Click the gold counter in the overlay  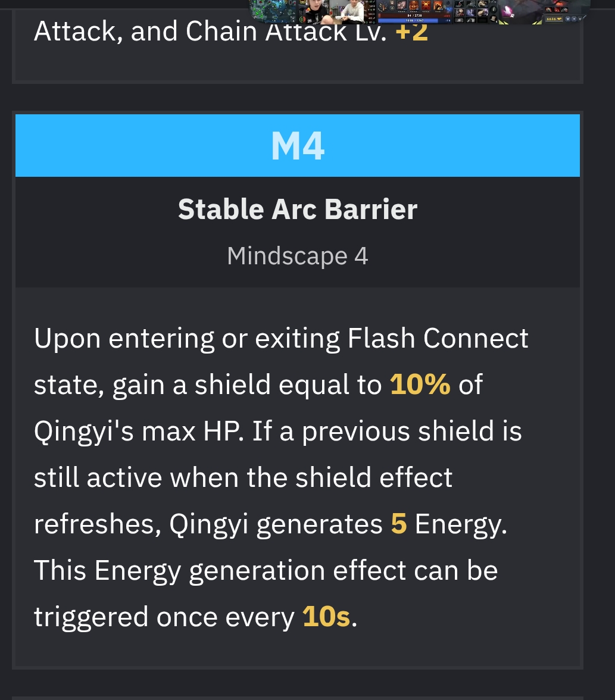[x=554, y=19]
